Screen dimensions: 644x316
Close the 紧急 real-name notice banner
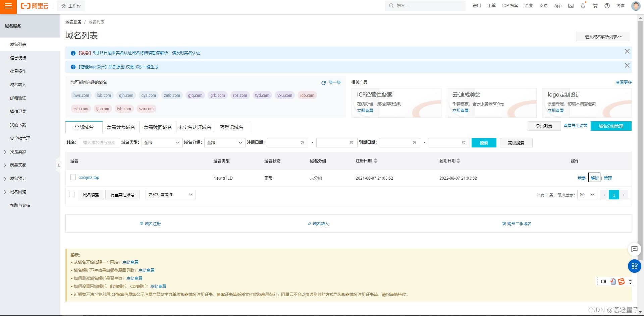[627, 51]
